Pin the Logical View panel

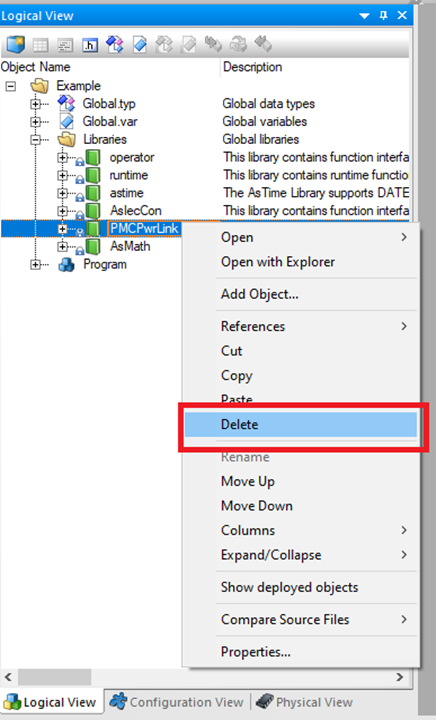(x=384, y=16)
